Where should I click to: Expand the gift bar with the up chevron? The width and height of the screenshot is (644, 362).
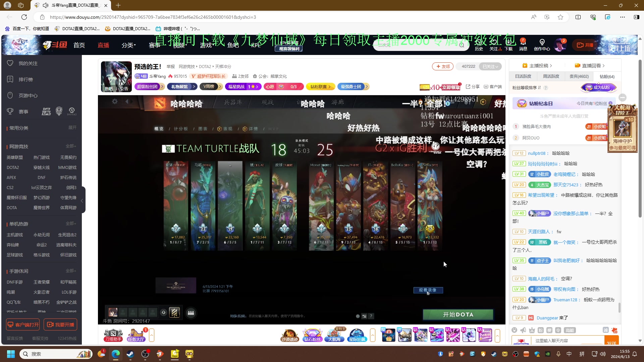(x=497, y=336)
